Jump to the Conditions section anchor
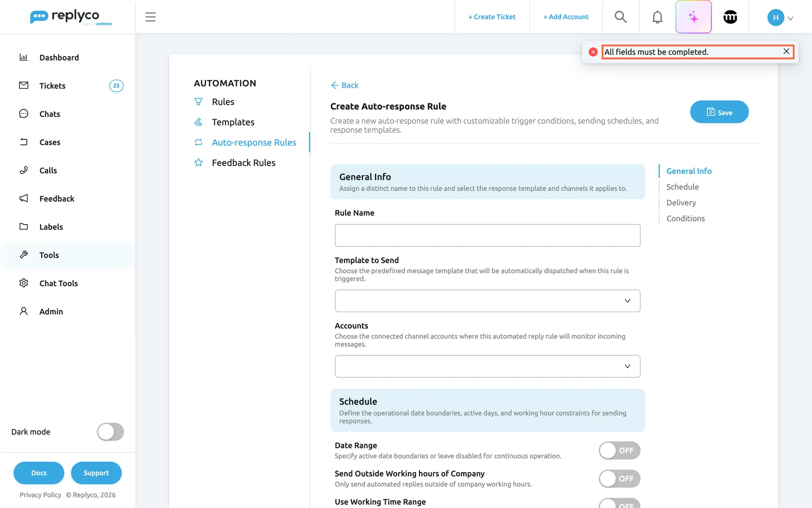812x508 pixels. coord(685,219)
